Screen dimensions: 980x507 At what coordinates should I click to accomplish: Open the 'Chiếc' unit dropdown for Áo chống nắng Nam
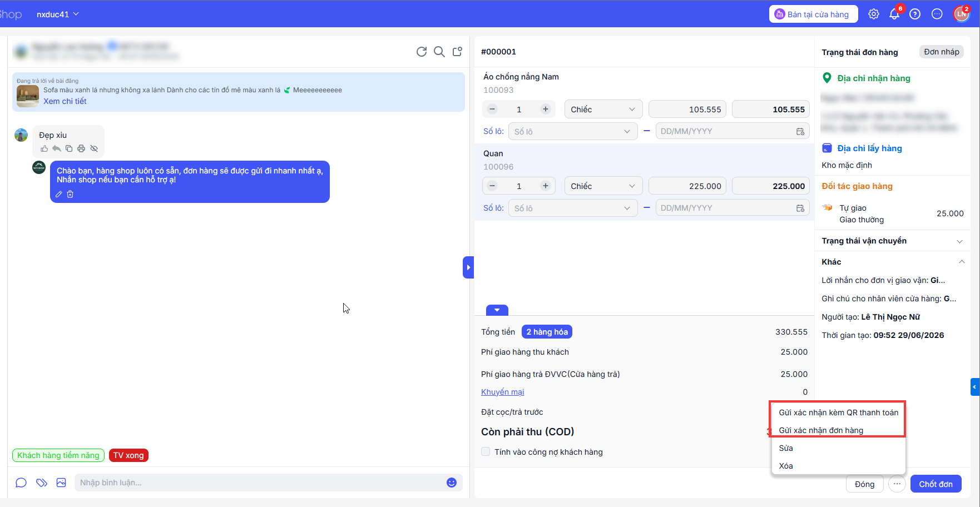(x=603, y=110)
